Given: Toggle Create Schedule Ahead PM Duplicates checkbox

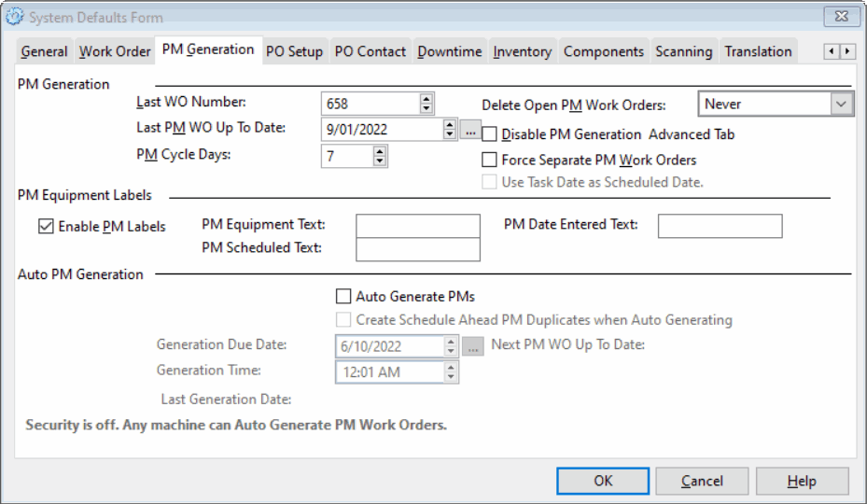Looking at the screenshot, I should click(343, 320).
